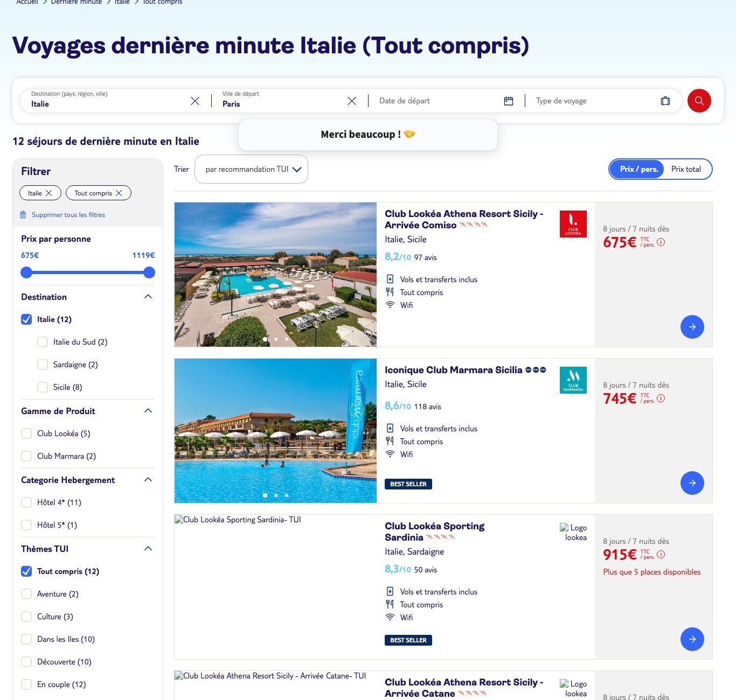Click the maximum price slider handle
Viewport: 736px width, 700px height.
point(149,272)
